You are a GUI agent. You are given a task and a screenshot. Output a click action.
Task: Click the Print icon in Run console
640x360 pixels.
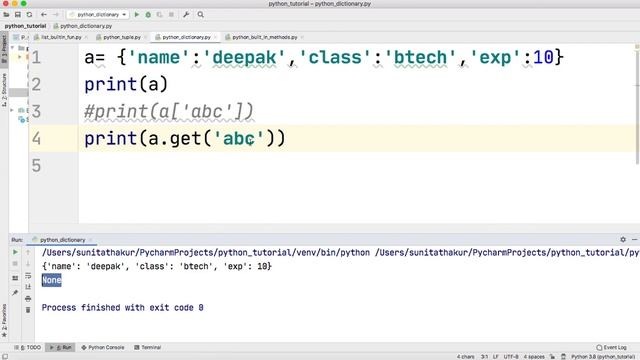(28, 299)
